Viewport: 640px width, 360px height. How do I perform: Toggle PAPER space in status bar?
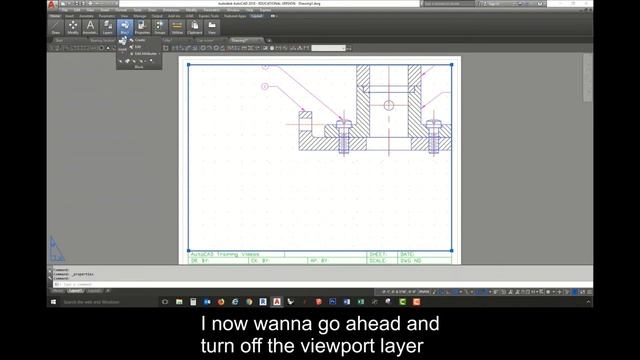tap(424, 292)
